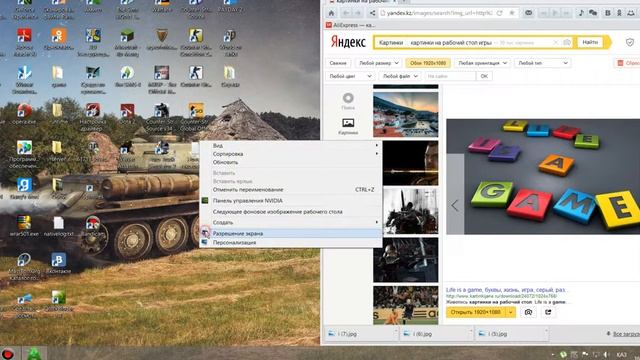Choose 'Следующее фоновое изображение рабочего стола'
The width and height of the screenshot is (640, 360).
[291, 212]
